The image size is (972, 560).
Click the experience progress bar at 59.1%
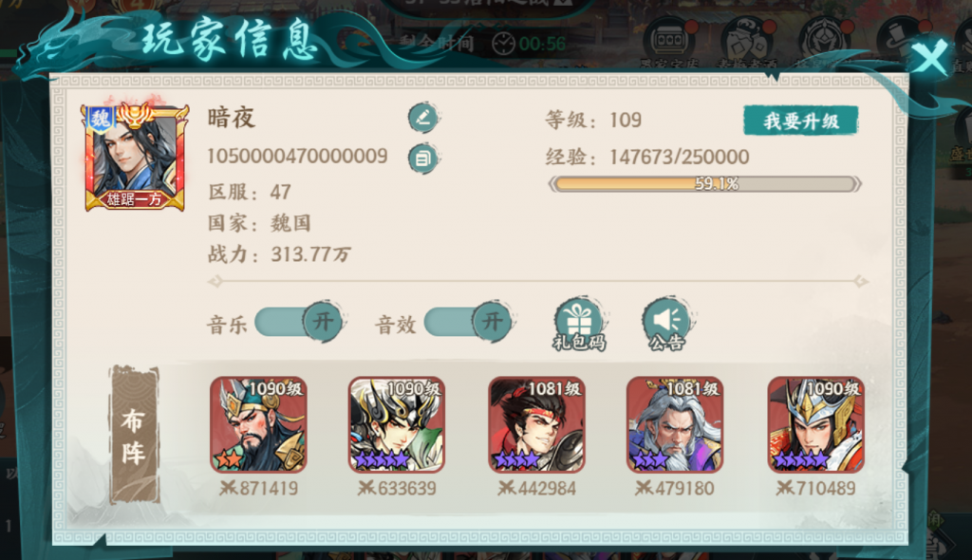click(x=705, y=183)
